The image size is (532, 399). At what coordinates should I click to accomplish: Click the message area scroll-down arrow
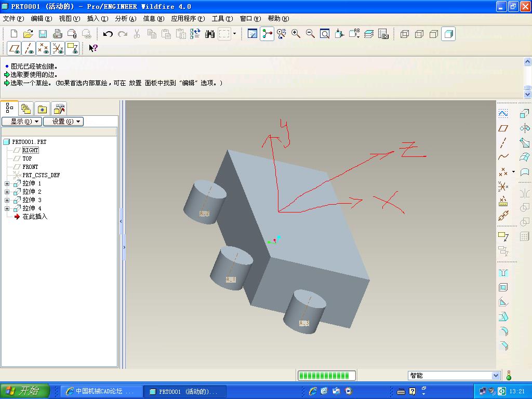pos(527,95)
